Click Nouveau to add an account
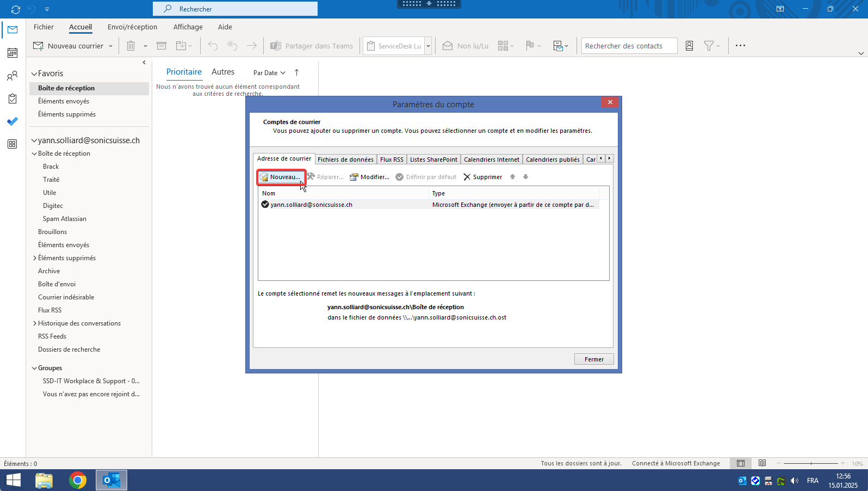The width and height of the screenshot is (868, 491). [x=281, y=177]
